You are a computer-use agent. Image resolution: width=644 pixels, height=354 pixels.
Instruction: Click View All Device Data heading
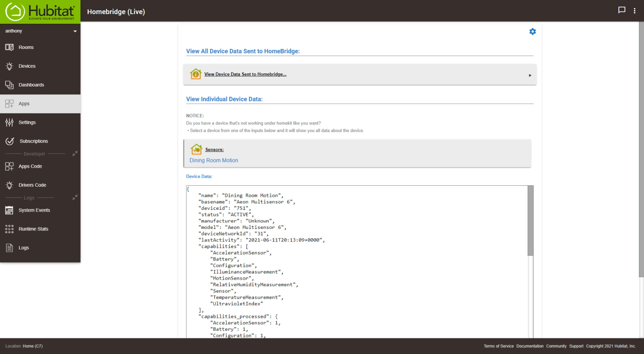point(243,51)
